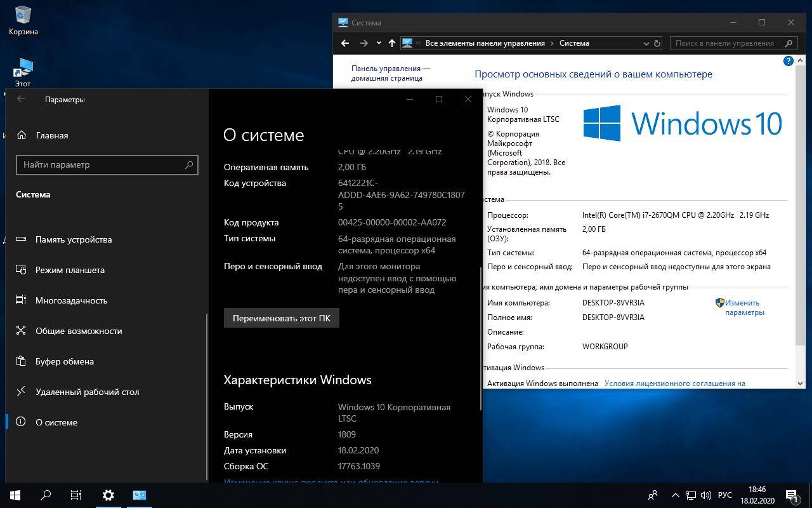
Task: Open Удаленный рабочий стол settings page
Action: [x=87, y=392]
